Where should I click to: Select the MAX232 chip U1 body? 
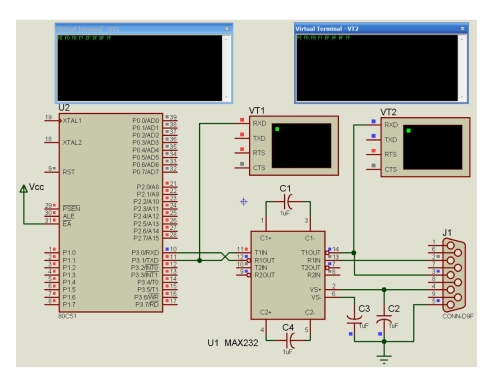[x=288, y=275]
